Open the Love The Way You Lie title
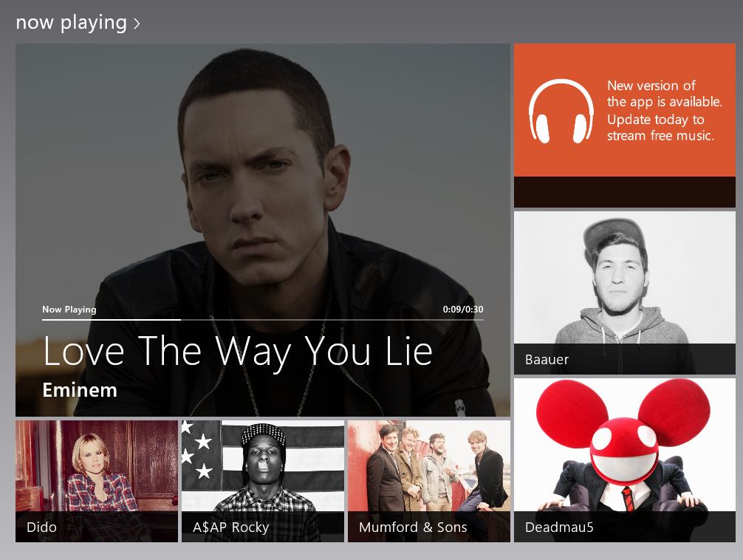Viewport: 743px width, 560px height. pyautogui.click(x=237, y=352)
